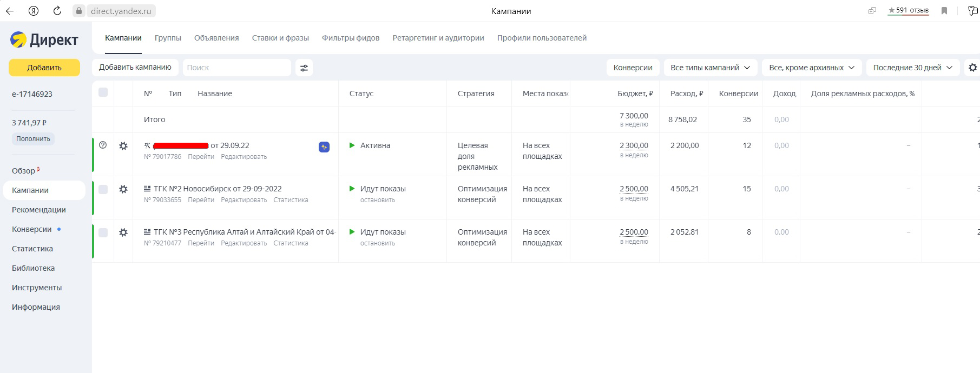
Task: Click the 2 300,00 weekly budget value
Action: click(x=634, y=145)
